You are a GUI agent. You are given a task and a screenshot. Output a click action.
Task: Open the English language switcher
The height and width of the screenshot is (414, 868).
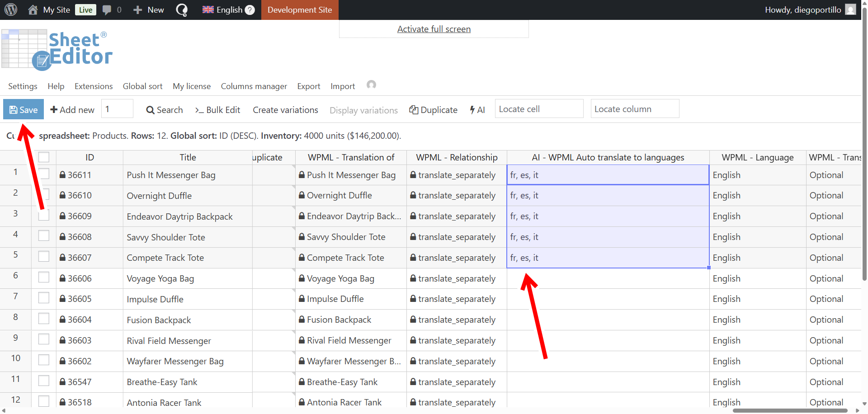pyautogui.click(x=222, y=9)
